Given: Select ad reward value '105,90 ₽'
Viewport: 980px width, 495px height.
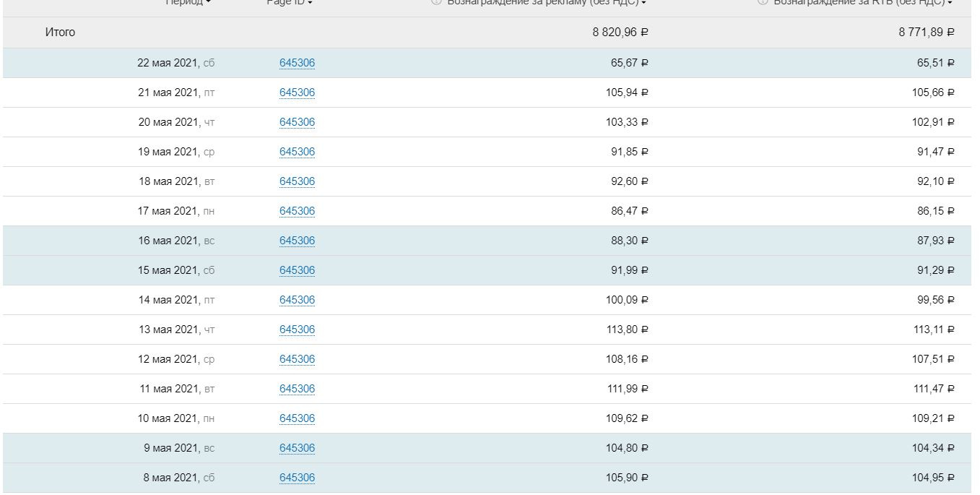Looking at the screenshot, I should [x=627, y=478].
